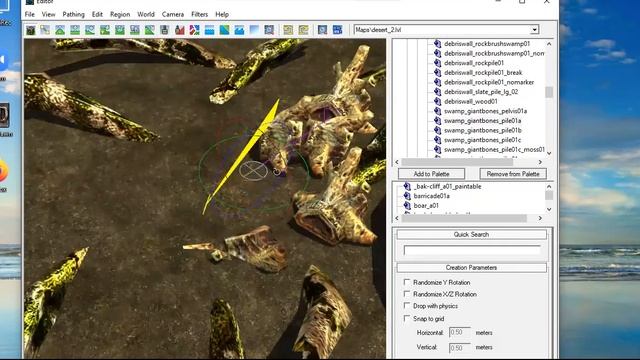Select the first dark green toolbar icon
640x360 pixels.
pos(31,30)
